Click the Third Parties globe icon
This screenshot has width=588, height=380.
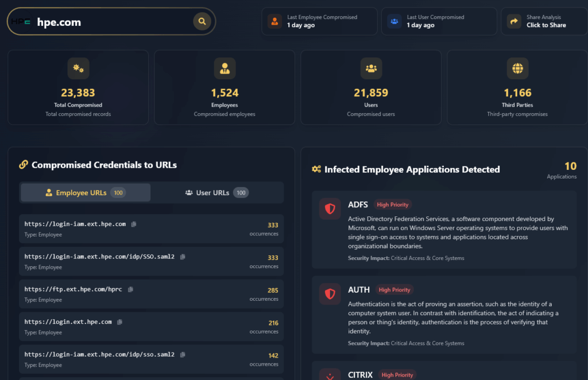[x=517, y=69]
